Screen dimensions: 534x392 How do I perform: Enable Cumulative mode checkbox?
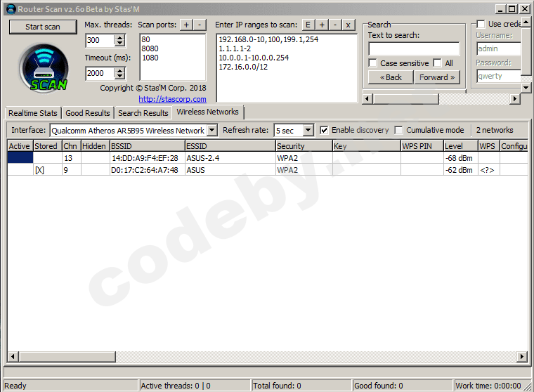coord(398,130)
